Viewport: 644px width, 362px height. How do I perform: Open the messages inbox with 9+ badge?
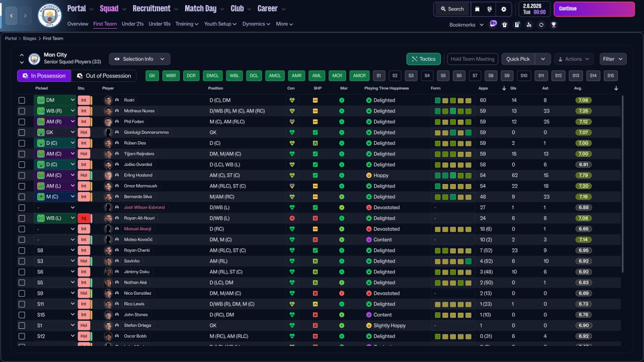[x=493, y=25]
